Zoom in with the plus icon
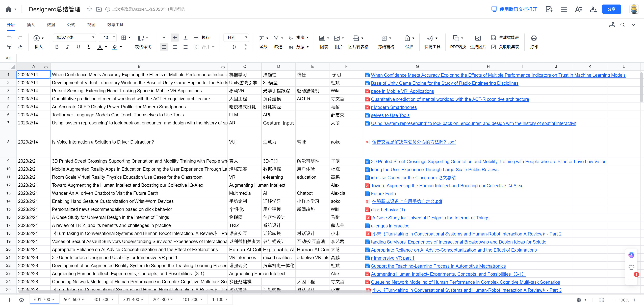The height and width of the screenshot is (305, 644). click(x=635, y=300)
